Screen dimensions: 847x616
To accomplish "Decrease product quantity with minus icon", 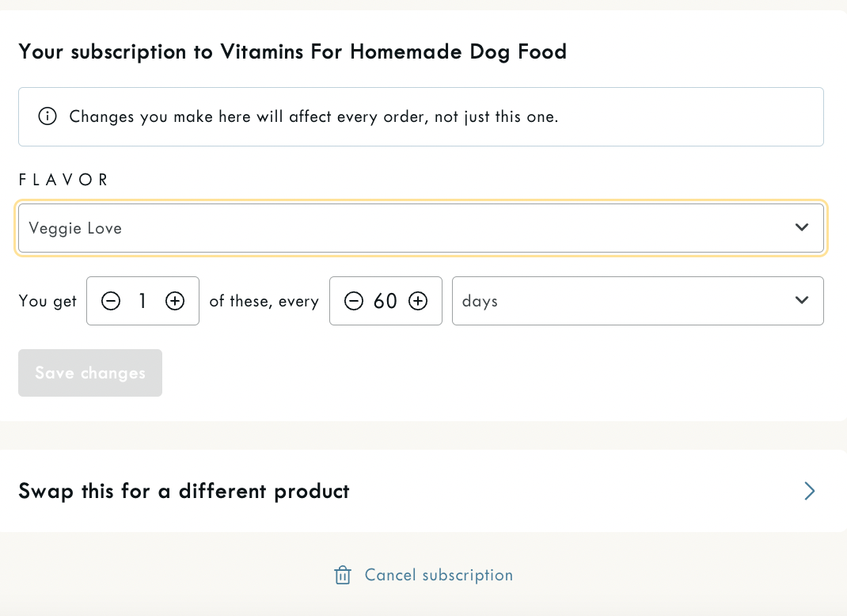I will pos(111,301).
